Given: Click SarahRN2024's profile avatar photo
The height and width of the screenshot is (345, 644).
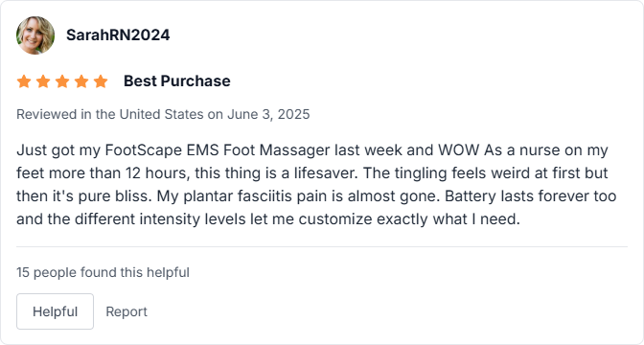Looking at the screenshot, I should coord(35,35).
